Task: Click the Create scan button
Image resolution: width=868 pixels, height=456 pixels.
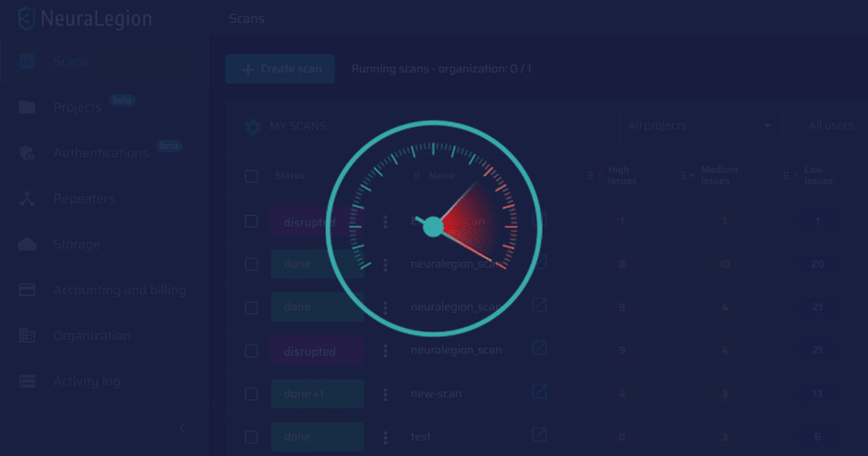Action: click(x=280, y=69)
